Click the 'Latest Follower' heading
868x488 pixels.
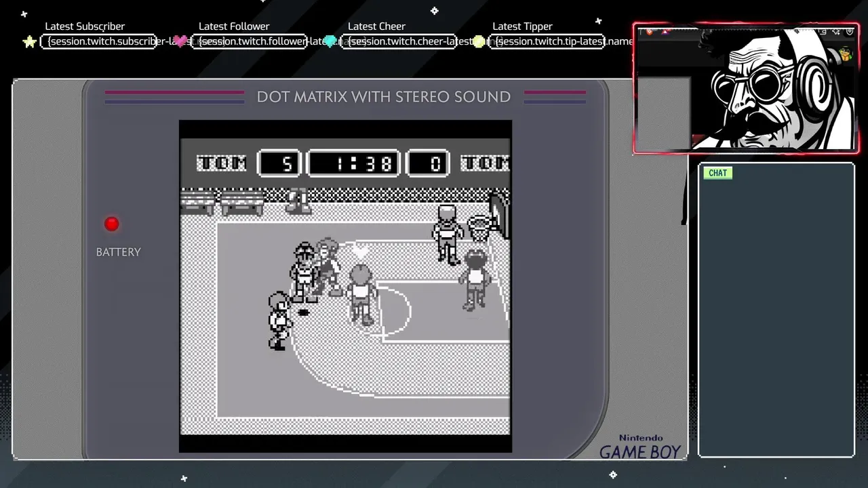point(234,26)
